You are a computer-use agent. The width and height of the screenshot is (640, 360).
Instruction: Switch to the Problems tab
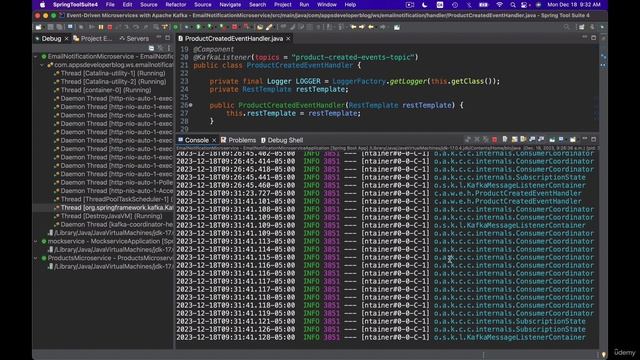coord(238,140)
